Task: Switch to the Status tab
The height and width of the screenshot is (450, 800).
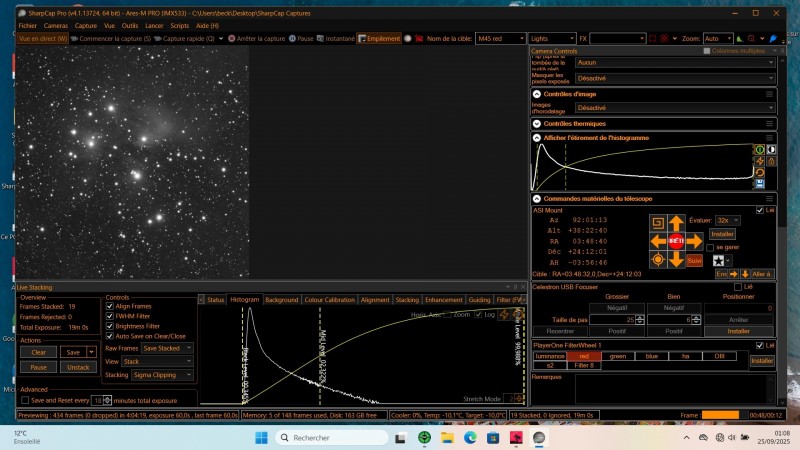Action: [215, 300]
